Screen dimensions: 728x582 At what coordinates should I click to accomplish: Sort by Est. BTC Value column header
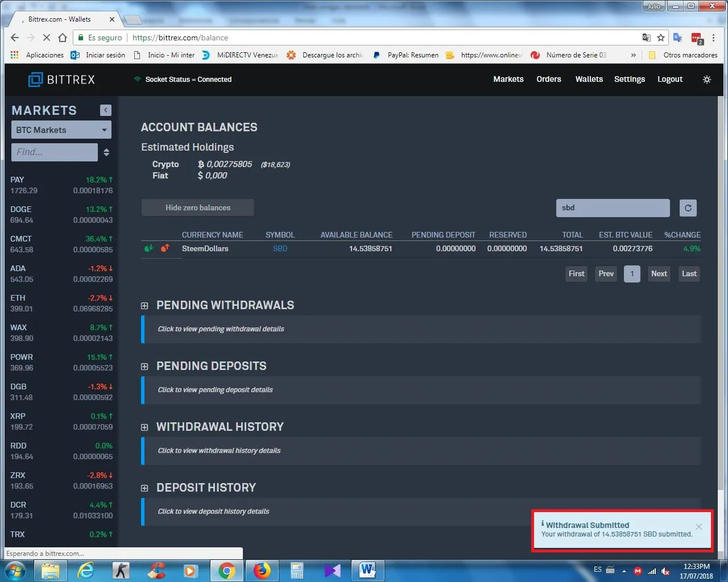coord(626,235)
